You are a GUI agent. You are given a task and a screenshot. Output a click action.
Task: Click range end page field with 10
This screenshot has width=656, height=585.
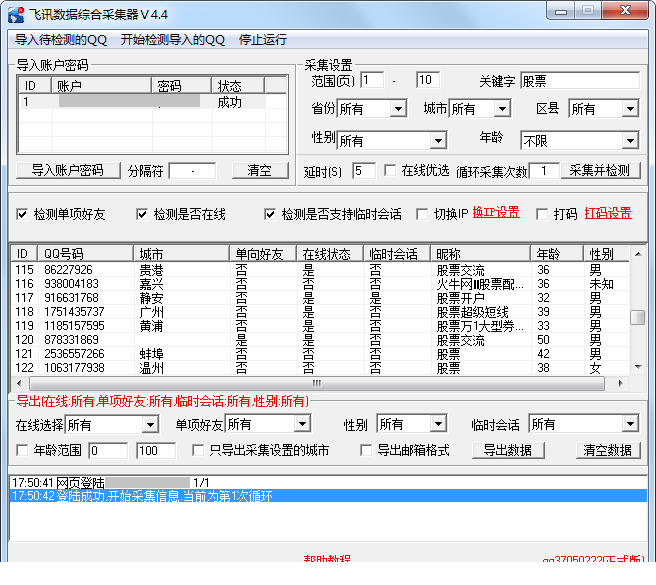(x=428, y=80)
